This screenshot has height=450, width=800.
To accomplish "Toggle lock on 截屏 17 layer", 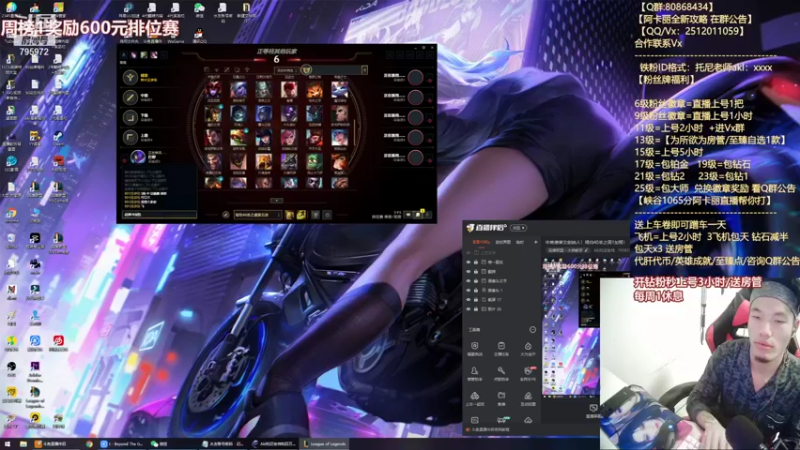I will tap(476, 300).
